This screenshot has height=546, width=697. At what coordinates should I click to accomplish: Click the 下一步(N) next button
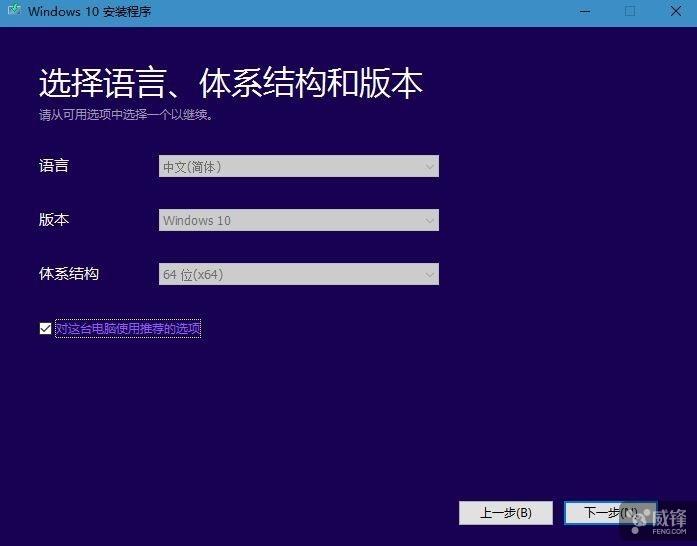tap(611, 513)
